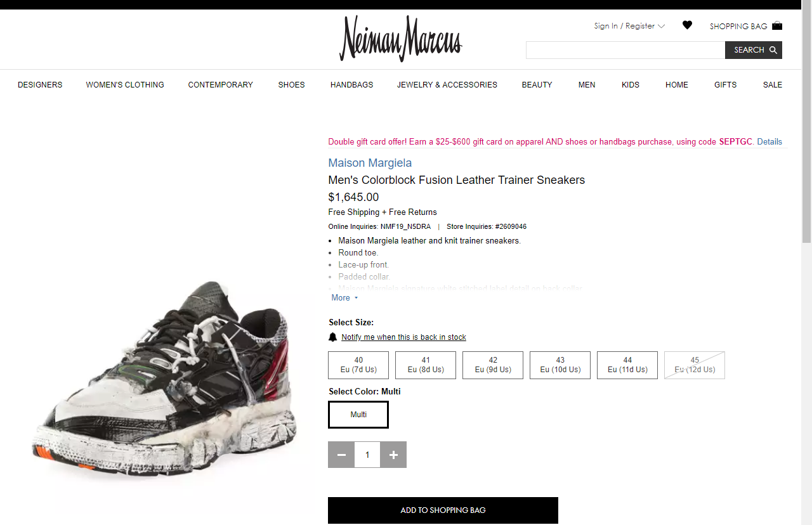Select size 44 Eu (11d Us)
The width and height of the screenshot is (812, 525).
(x=627, y=365)
